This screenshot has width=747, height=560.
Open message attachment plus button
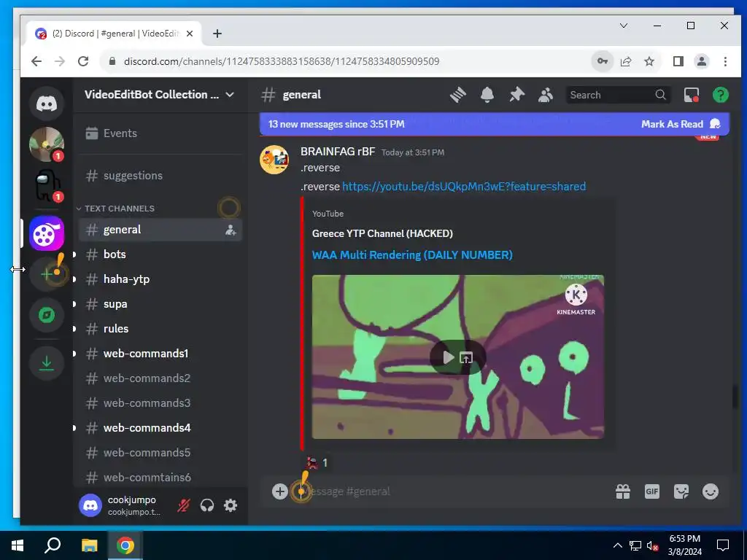click(x=279, y=491)
